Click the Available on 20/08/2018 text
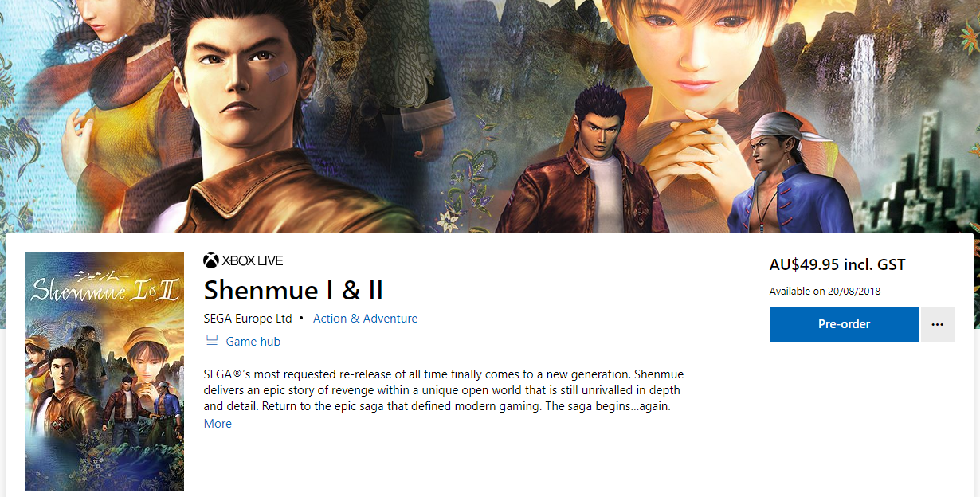 coord(825,292)
